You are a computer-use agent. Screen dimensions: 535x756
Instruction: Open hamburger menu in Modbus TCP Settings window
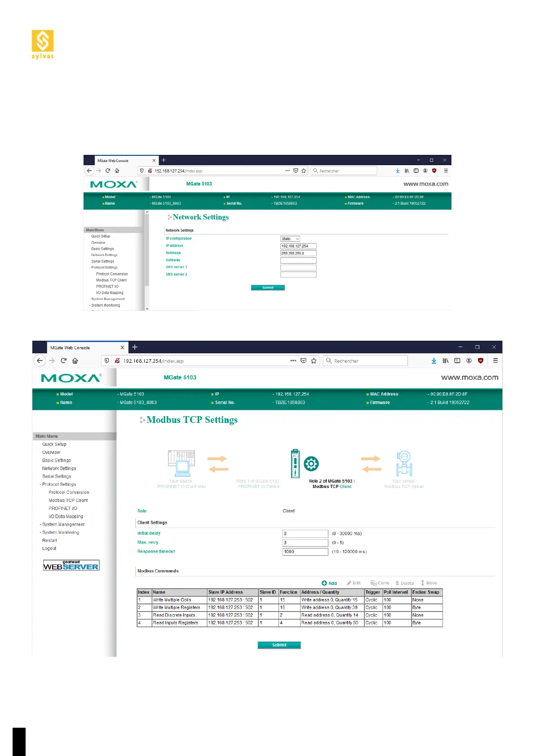(x=495, y=360)
